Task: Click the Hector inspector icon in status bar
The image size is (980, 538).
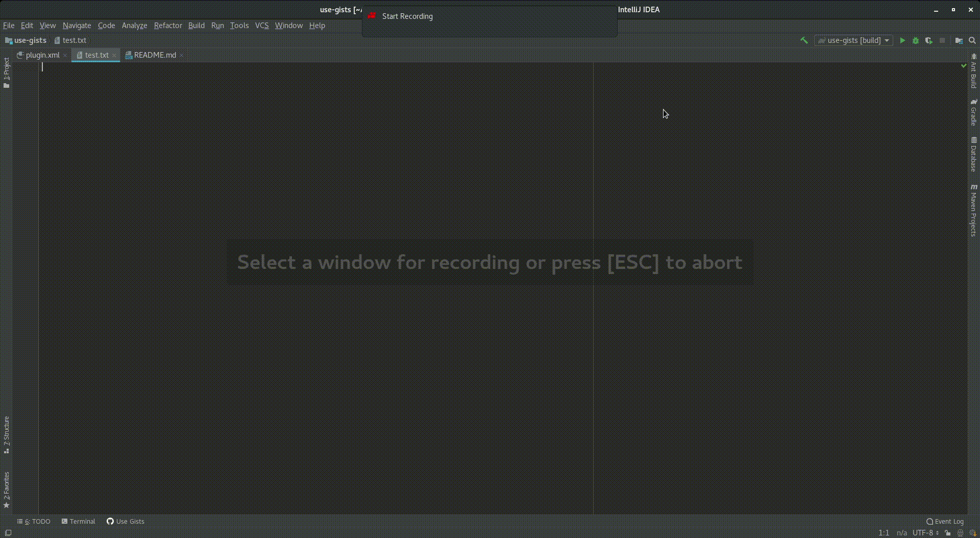Action: tap(960, 533)
